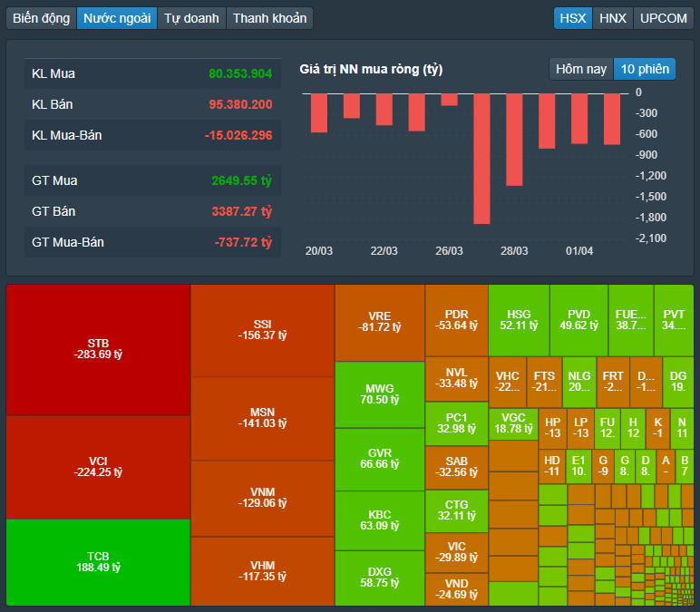This screenshot has width=700, height=612.
Task: Click the PDR -53.64 tỷ tile
Action: pyautogui.click(x=457, y=321)
